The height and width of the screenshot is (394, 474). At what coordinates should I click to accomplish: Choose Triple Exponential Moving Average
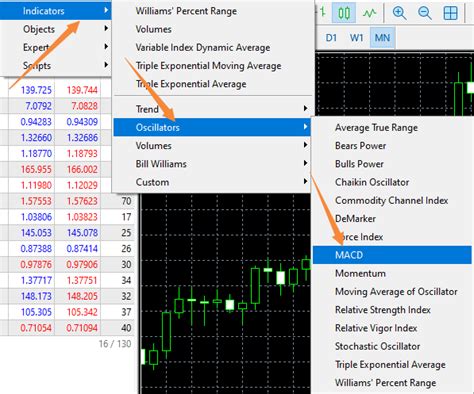[212, 66]
